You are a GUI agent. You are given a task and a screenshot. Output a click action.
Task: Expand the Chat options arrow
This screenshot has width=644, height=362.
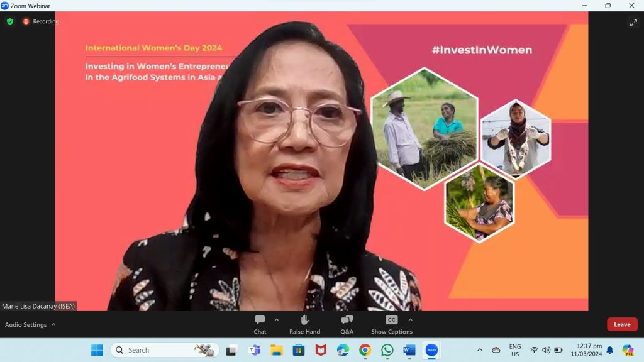(x=276, y=319)
